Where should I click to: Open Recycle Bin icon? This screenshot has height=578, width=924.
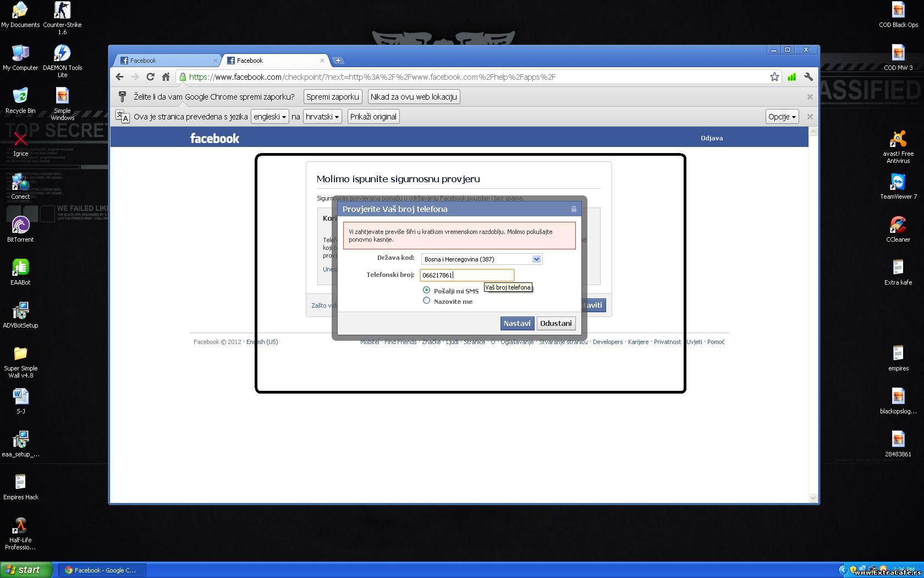pos(20,101)
